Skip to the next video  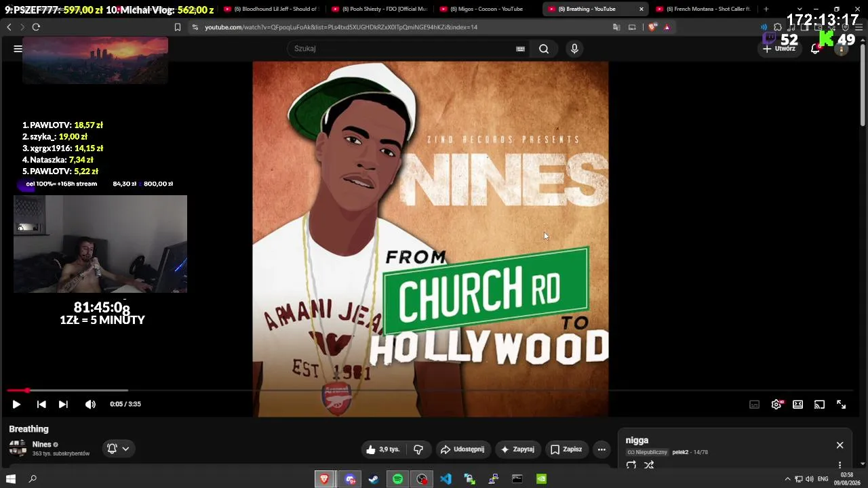(63, 404)
